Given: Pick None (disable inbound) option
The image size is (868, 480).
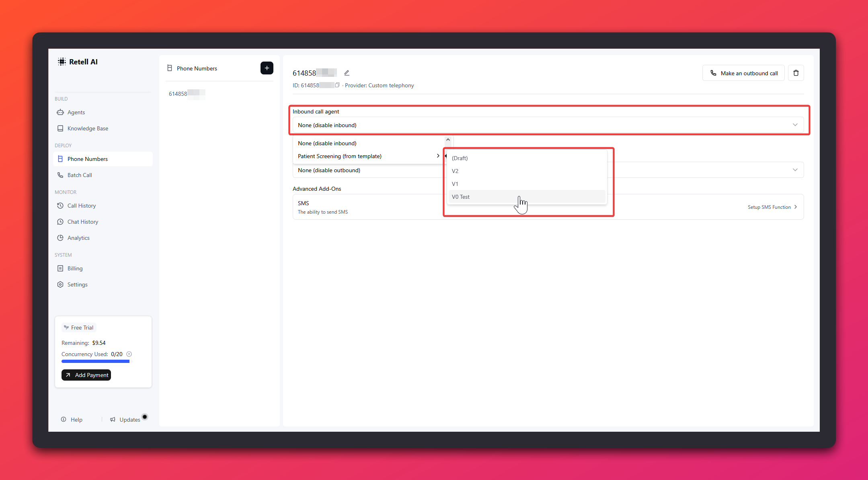Looking at the screenshot, I should tap(327, 143).
